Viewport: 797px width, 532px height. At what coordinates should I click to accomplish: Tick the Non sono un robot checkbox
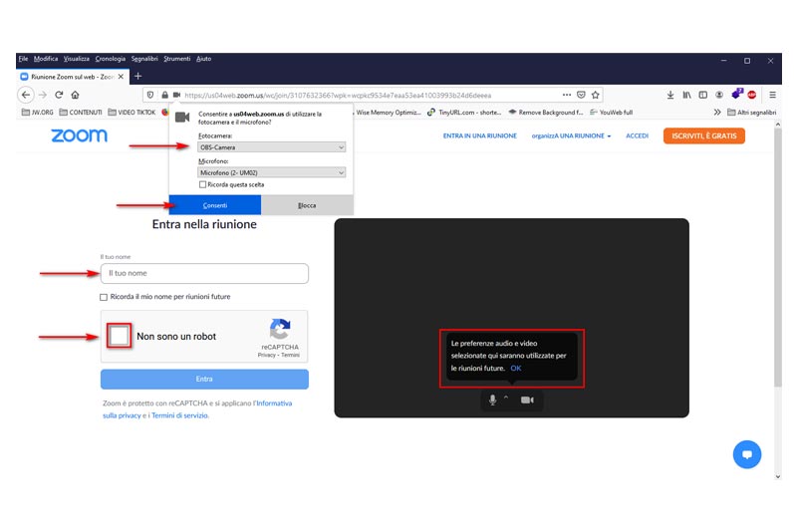tap(119, 336)
